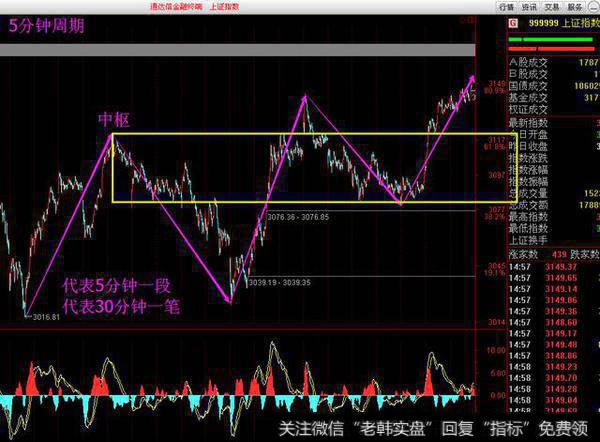
Task: Select the 999999 上证指数 stock title
Action: (560, 21)
